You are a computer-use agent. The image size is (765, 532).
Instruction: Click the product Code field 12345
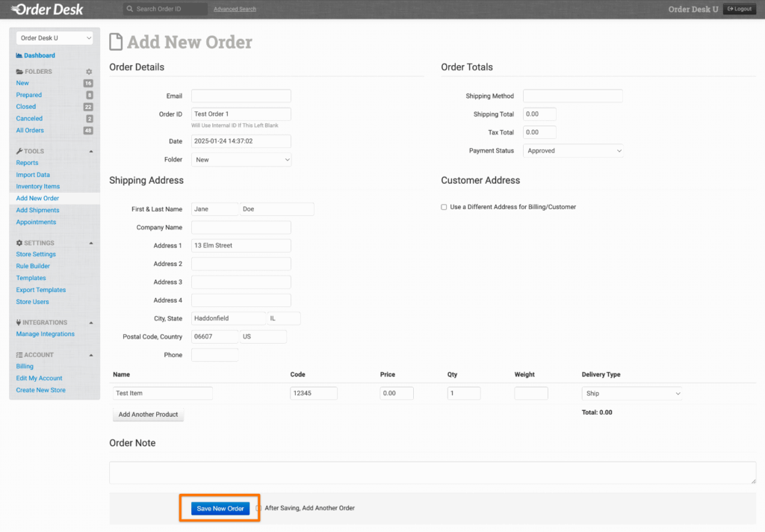click(314, 393)
